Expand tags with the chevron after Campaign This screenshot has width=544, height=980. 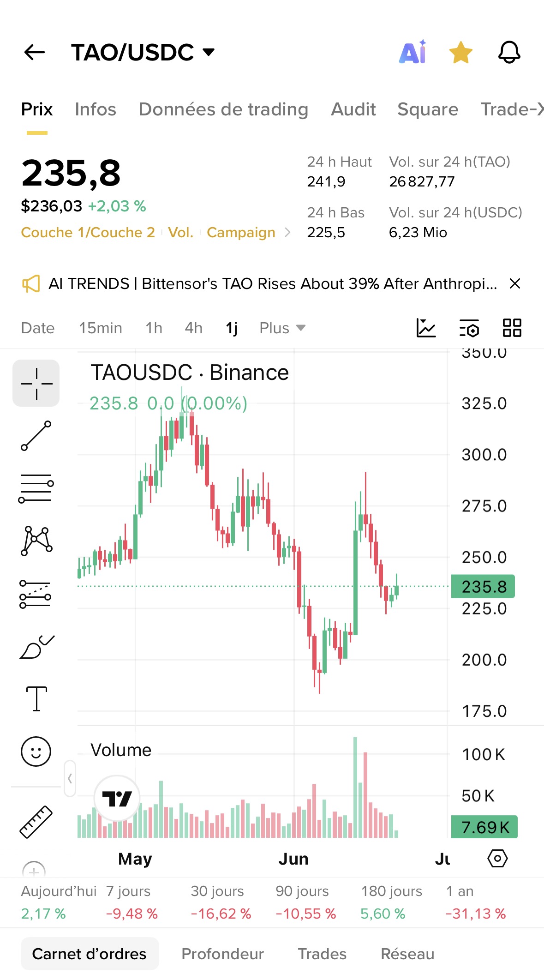pos(288,232)
